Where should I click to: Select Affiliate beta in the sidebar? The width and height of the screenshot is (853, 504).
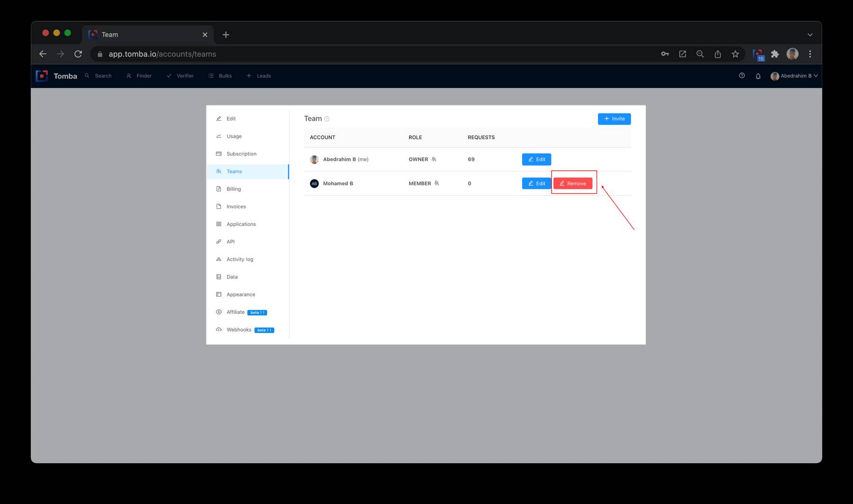248,312
